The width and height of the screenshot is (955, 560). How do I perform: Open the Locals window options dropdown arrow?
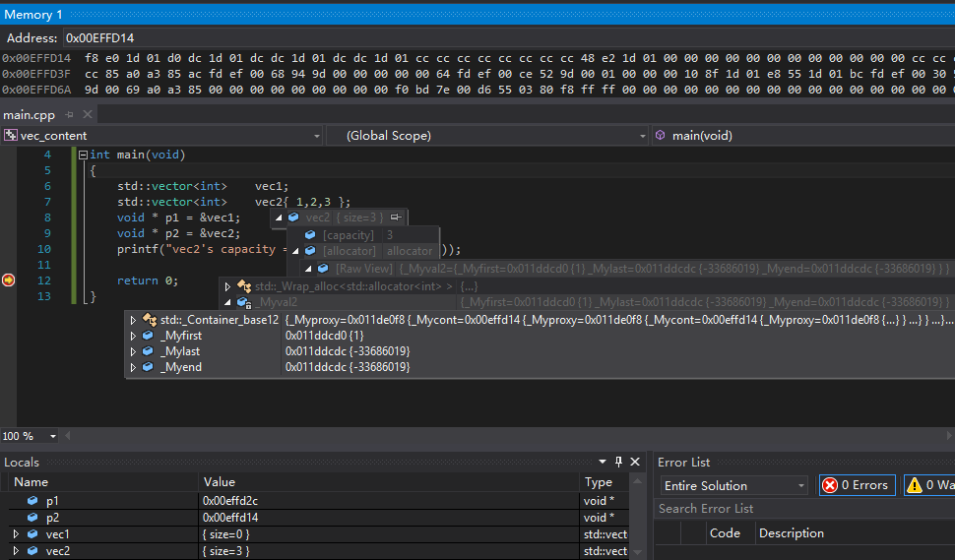coord(603,462)
